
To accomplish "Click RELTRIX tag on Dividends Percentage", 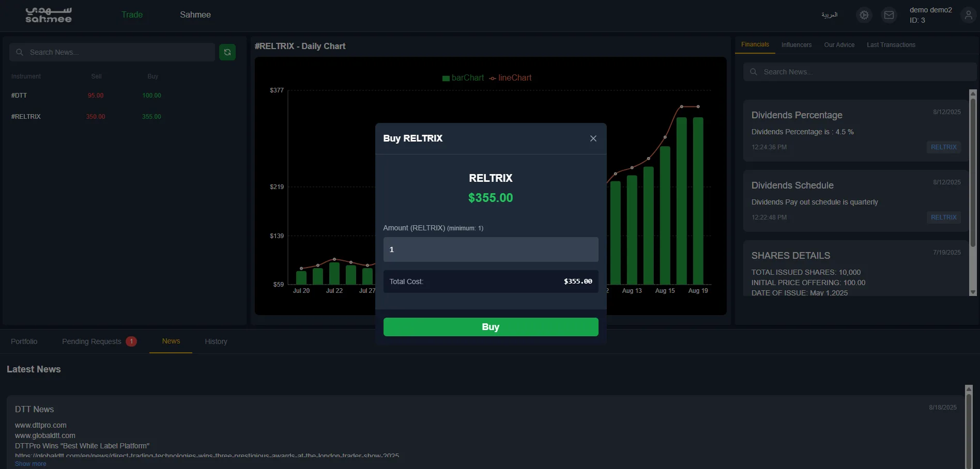I will point(943,147).
